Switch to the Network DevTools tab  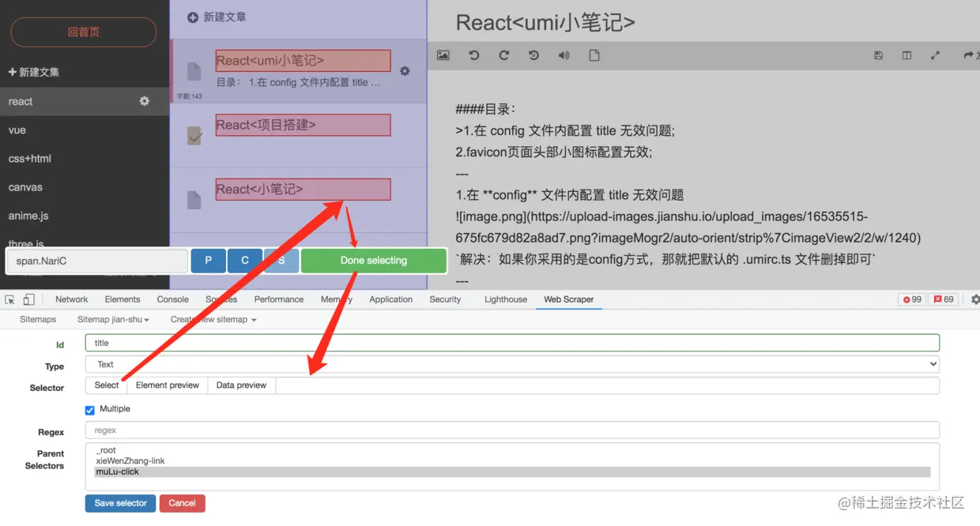(72, 299)
